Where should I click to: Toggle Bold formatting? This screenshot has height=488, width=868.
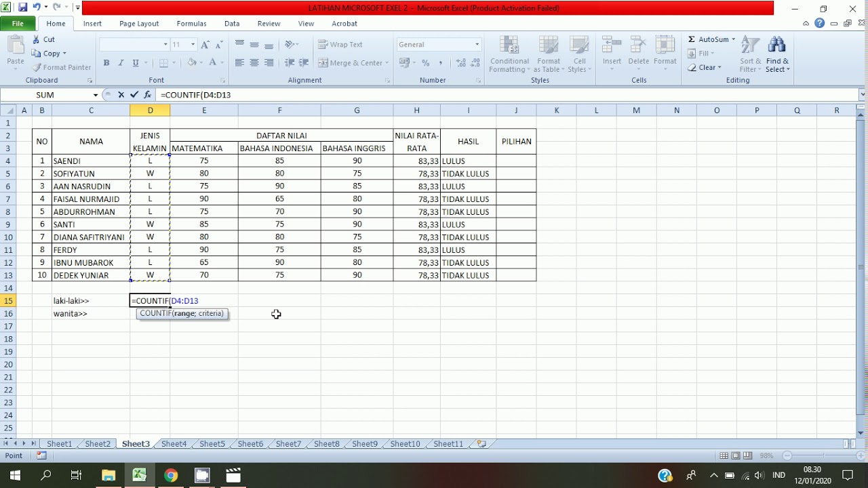[106, 62]
